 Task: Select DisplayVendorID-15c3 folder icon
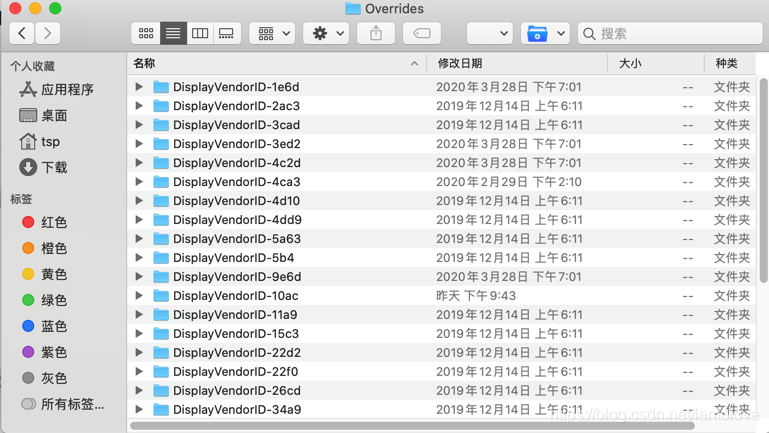[x=161, y=333]
